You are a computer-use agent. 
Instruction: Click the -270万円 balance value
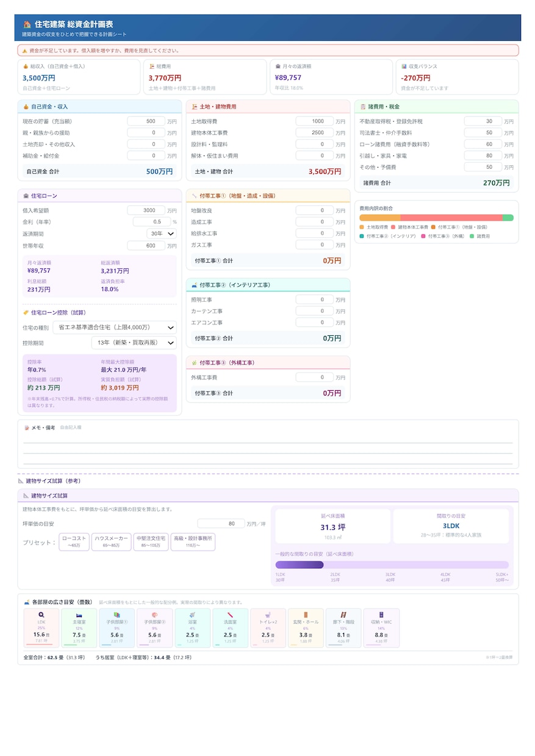pos(415,78)
